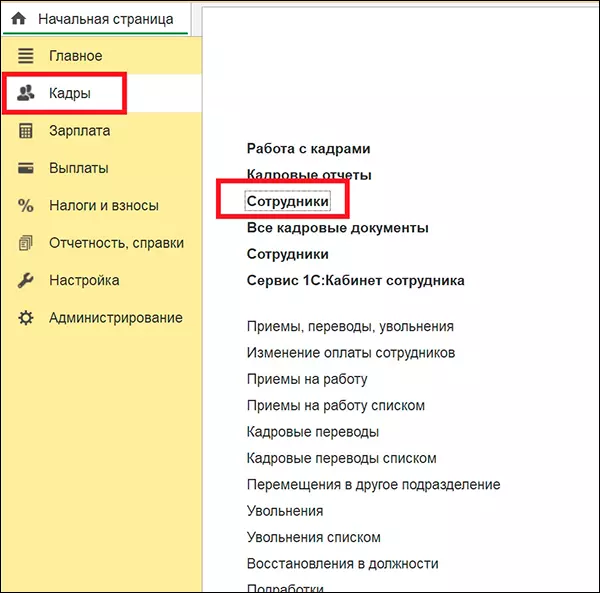Screen dimensions: 600x593
Task: Click the hamburger icon beside Главное
Action: tap(26, 56)
